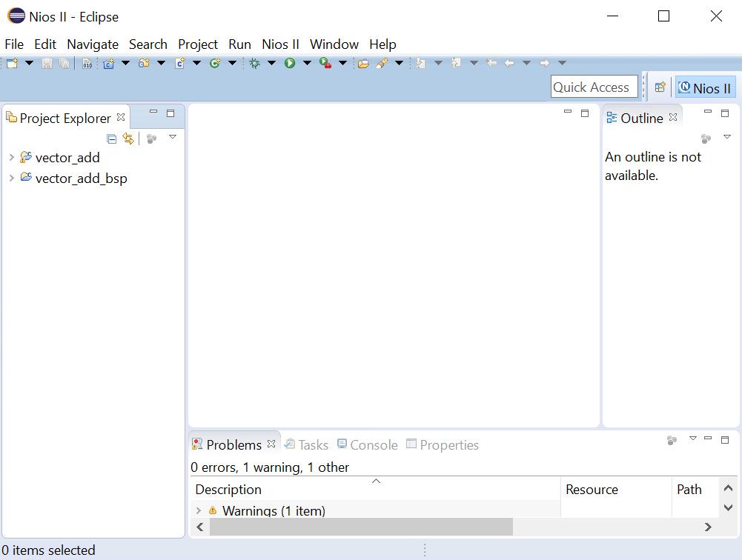
Task: Sort by the Description column header
Action: click(376, 489)
